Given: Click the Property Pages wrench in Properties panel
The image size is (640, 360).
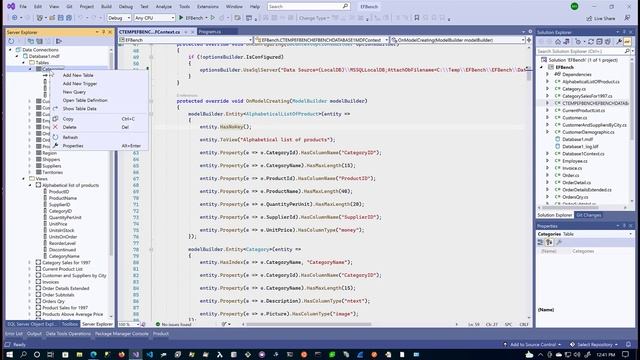Looking at the screenshot, I should tap(559, 242).
